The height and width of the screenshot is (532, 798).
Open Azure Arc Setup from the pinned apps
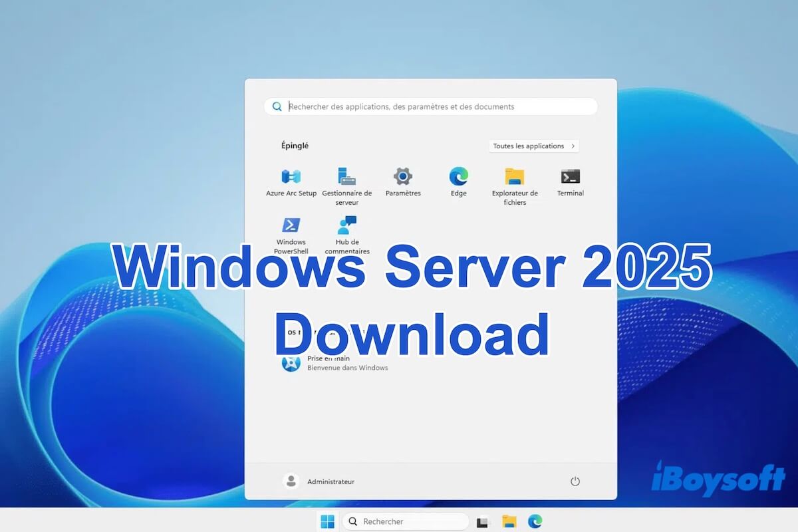(290, 178)
